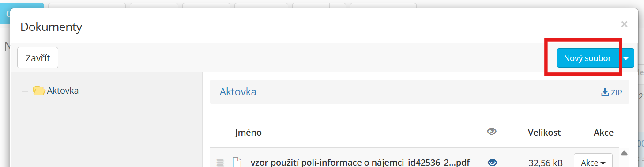Open the vzor použití polí-informace PDF file
Image resolution: width=644 pixels, height=167 pixels.
pyautogui.click(x=360, y=162)
